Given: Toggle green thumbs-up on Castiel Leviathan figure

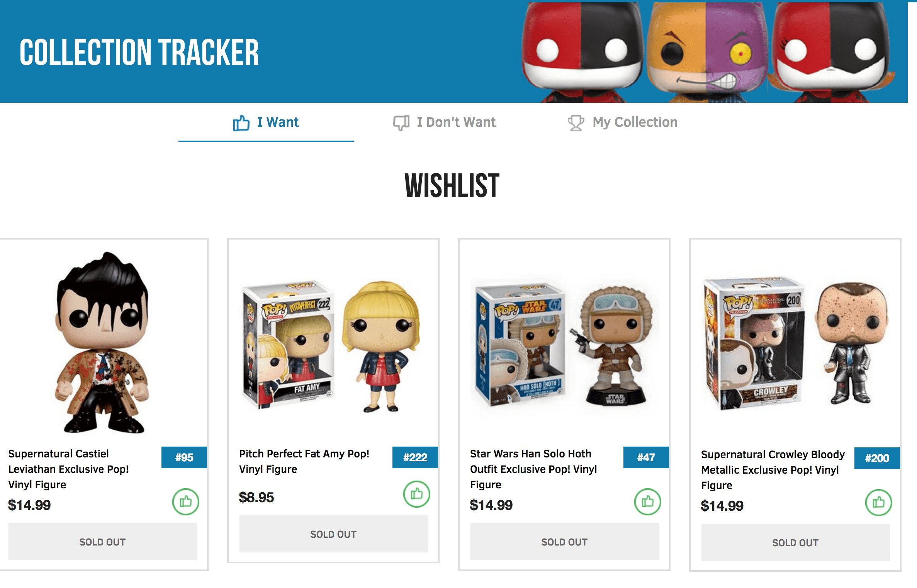Looking at the screenshot, I should point(186,501).
